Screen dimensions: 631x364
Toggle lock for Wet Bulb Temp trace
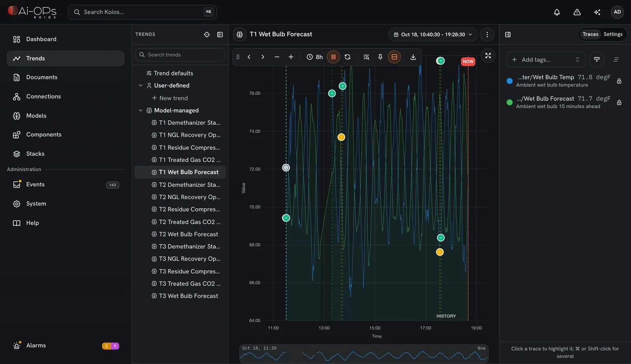pos(619,81)
